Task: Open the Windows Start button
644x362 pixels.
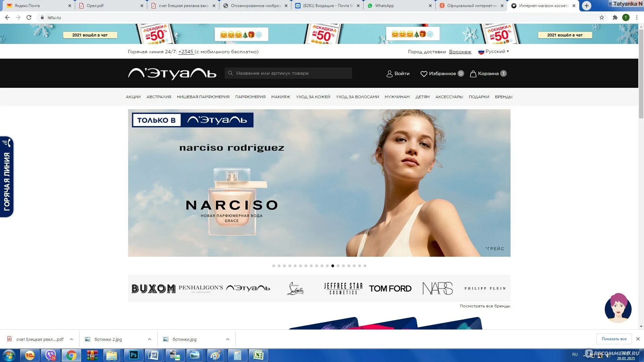Action: click(9, 355)
